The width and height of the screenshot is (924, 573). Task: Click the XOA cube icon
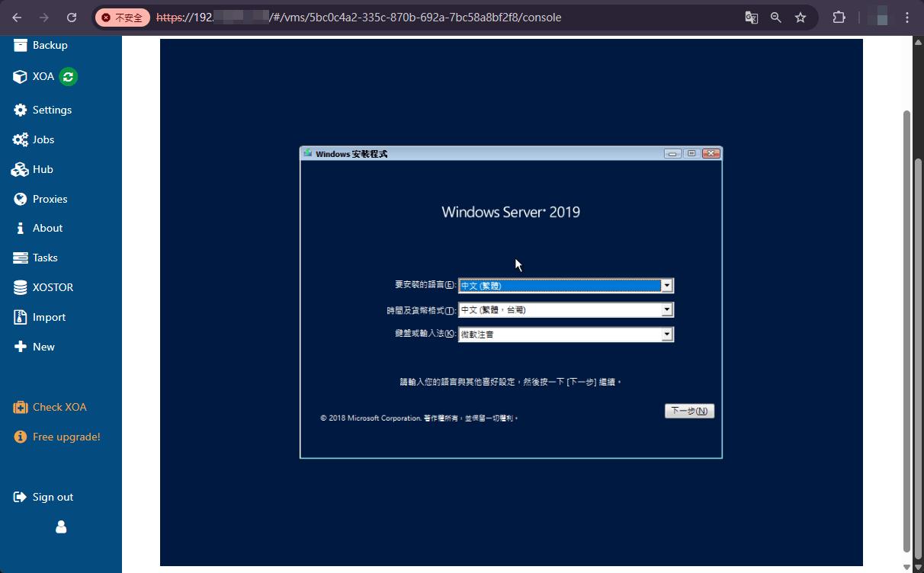tap(20, 77)
